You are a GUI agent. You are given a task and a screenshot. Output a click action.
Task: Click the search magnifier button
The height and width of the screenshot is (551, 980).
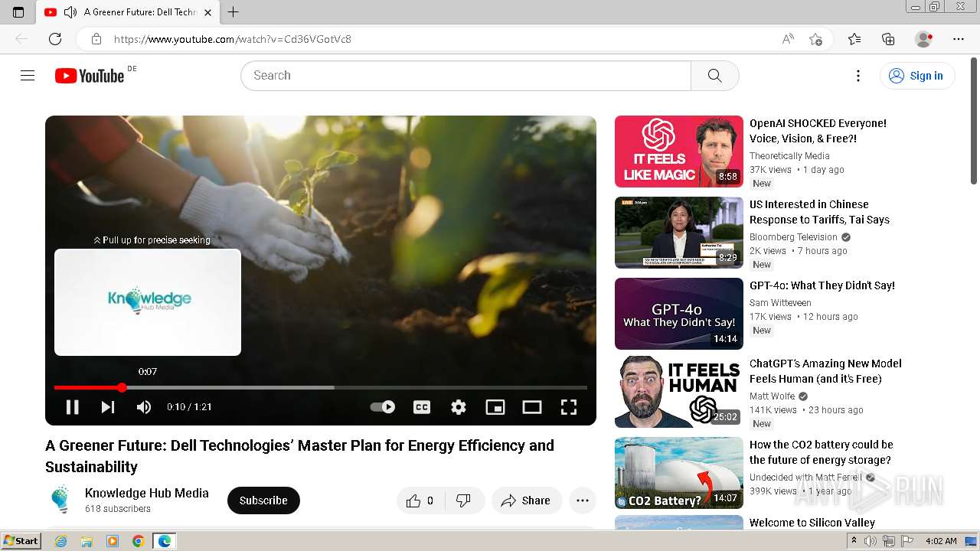click(714, 76)
